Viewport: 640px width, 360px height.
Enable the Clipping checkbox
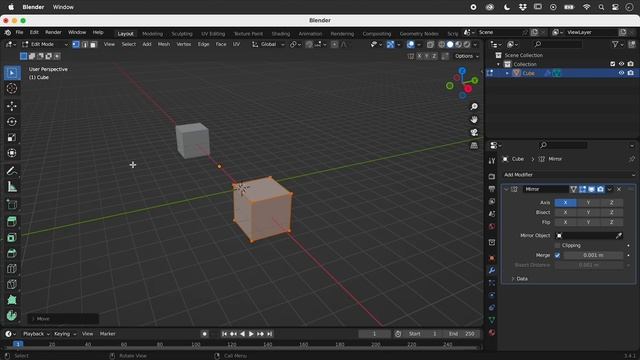point(558,245)
